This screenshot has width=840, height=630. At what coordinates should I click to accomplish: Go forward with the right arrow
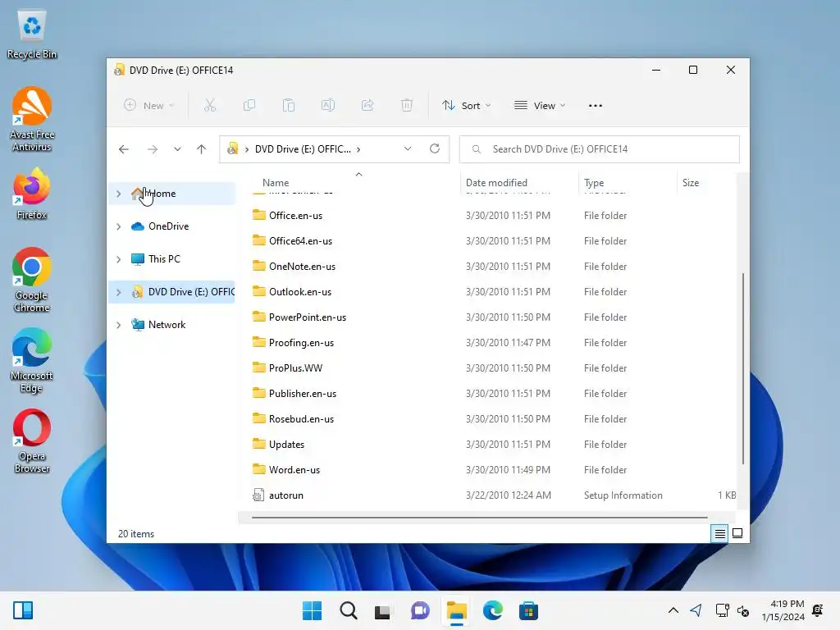(153, 149)
